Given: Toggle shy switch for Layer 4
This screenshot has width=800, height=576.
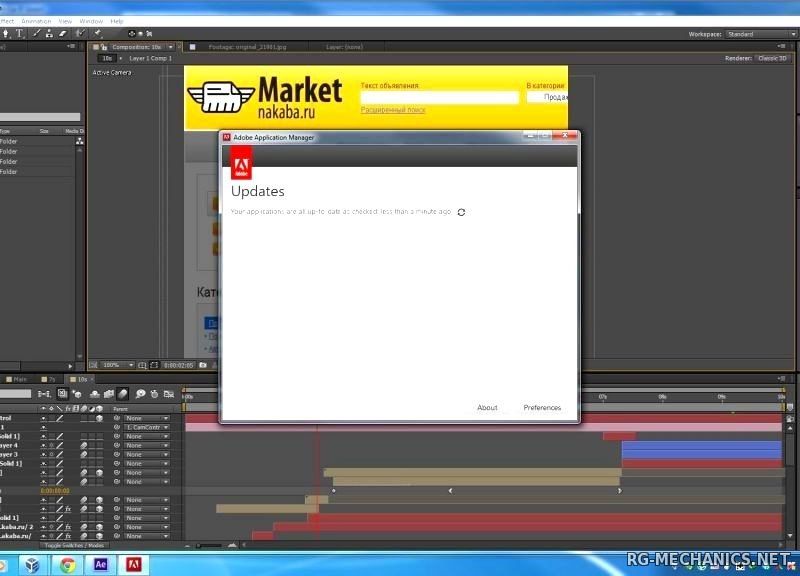Looking at the screenshot, I should [x=43, y=445].
